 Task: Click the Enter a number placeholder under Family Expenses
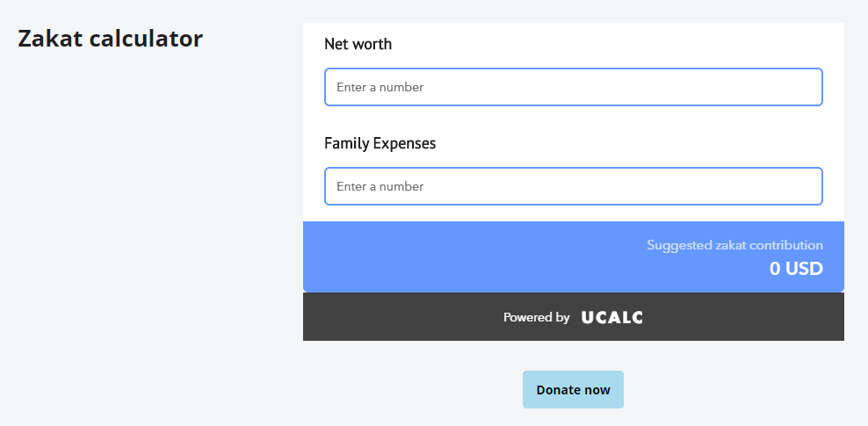click(380, 186)
